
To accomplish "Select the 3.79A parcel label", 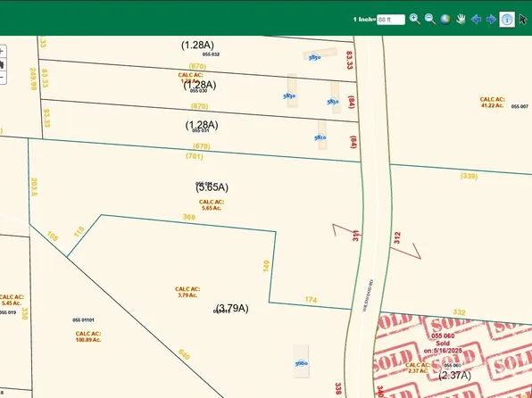I will coord(232,308).
